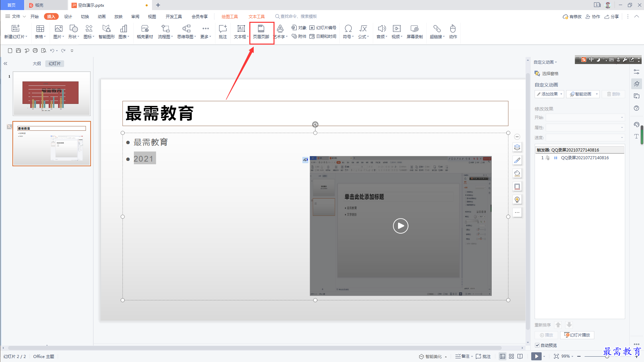This screenshot has width=644, height=362.
Task: Switch to the 大纲 outline tab
Action: pos(37,63)
